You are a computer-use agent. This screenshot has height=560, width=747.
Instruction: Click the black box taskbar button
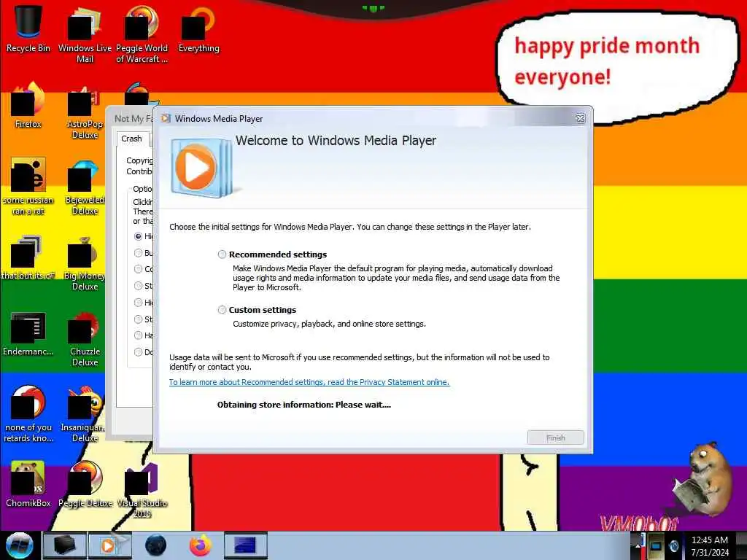pyautogui.click(x=64, y=545)
